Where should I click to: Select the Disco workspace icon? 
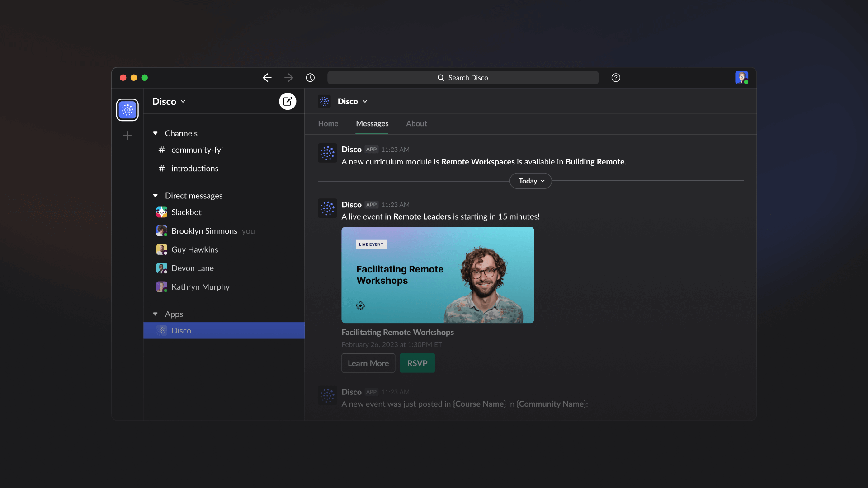(x=127, y=110)
